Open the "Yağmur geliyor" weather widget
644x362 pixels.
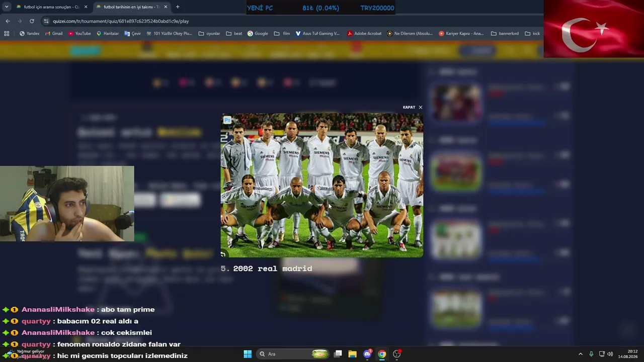coord(25,354)
